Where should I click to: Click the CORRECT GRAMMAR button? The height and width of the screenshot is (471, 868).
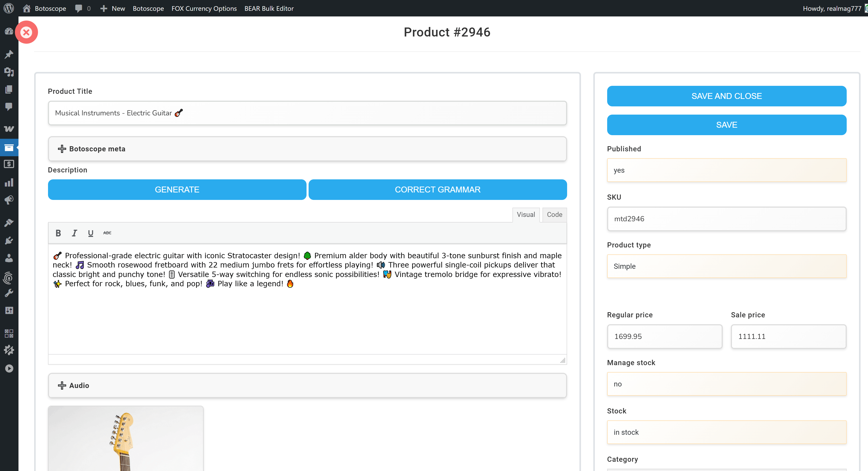point(437,189)
